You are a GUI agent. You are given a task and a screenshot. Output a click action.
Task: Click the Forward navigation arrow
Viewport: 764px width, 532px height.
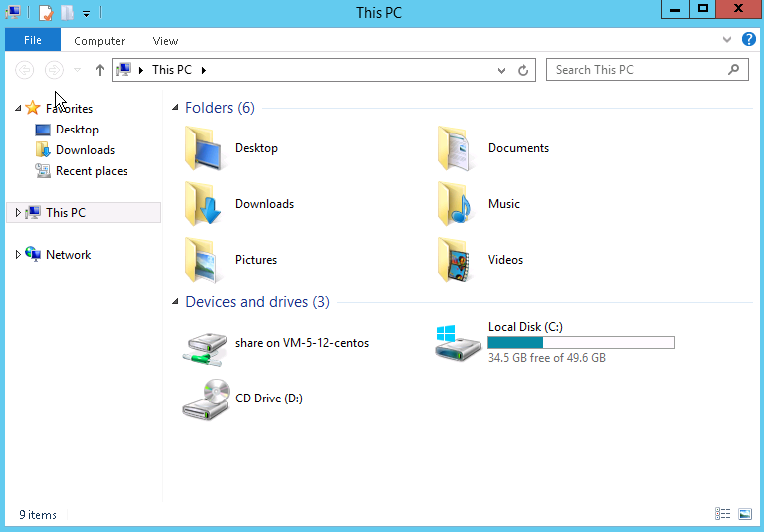[x=54, y=70]
